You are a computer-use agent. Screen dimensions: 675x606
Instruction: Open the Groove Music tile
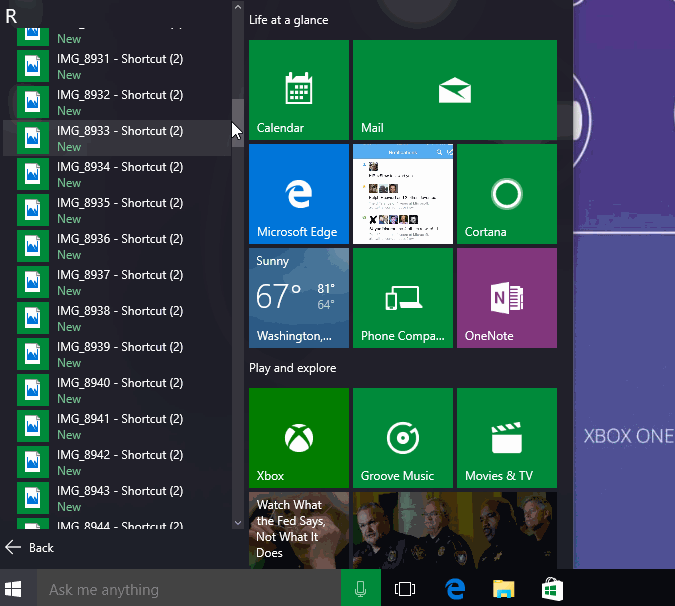[x=403, y=438]
